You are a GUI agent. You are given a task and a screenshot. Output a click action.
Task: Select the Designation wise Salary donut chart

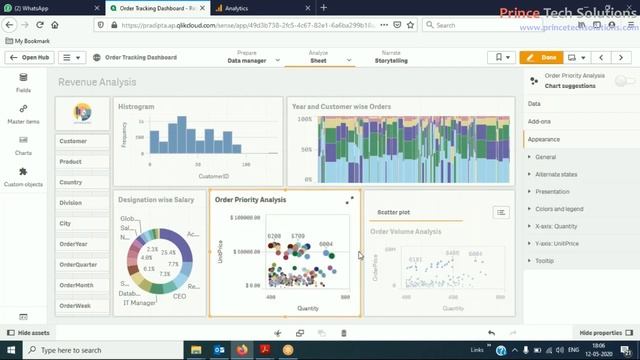(x=160, y=253)
